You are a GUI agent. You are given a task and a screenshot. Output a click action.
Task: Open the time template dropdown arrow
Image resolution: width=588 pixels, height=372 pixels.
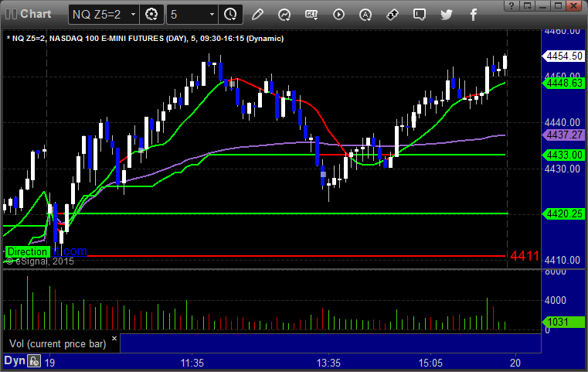coord(234,19)
